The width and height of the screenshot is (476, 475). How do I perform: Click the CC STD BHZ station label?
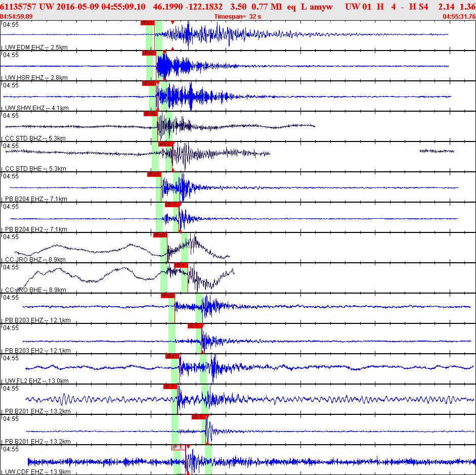(35, 138)
